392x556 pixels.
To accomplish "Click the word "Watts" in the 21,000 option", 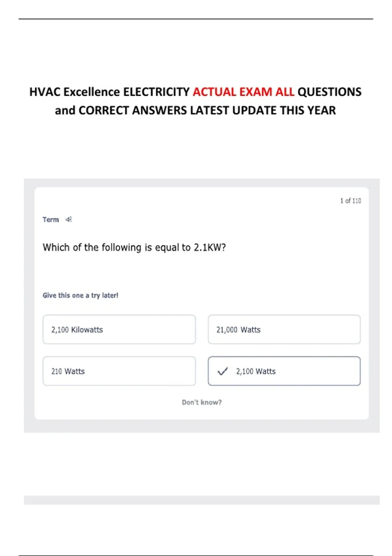I will tap(251, 330).
